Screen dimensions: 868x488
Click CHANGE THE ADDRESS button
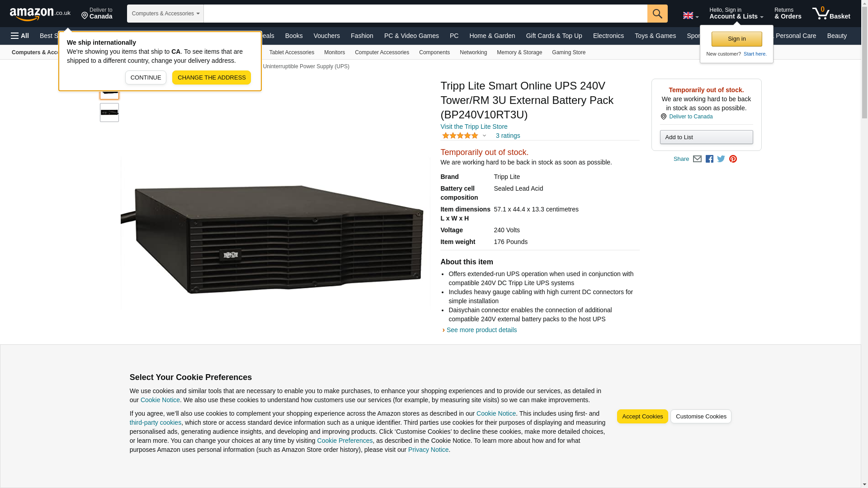click(212, 78)
